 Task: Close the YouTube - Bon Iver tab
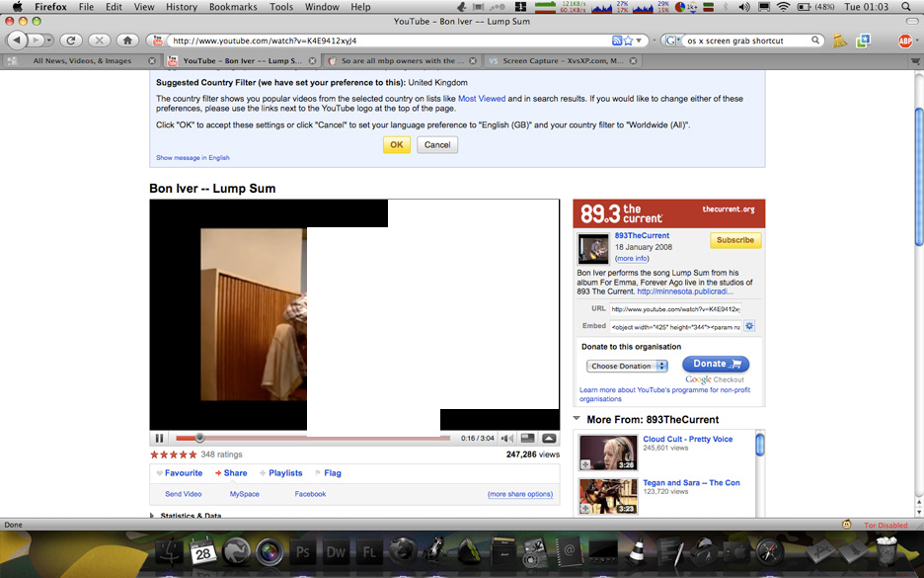312,60
